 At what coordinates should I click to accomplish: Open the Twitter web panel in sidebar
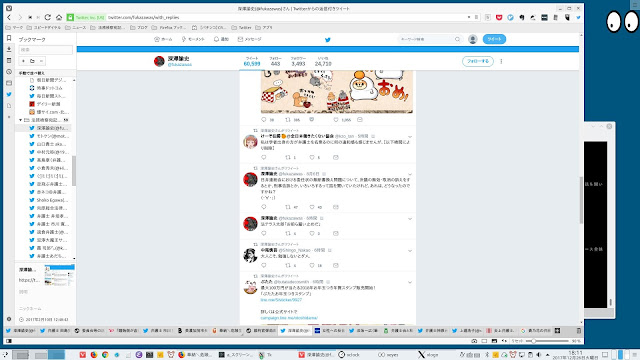click(9, 94)
